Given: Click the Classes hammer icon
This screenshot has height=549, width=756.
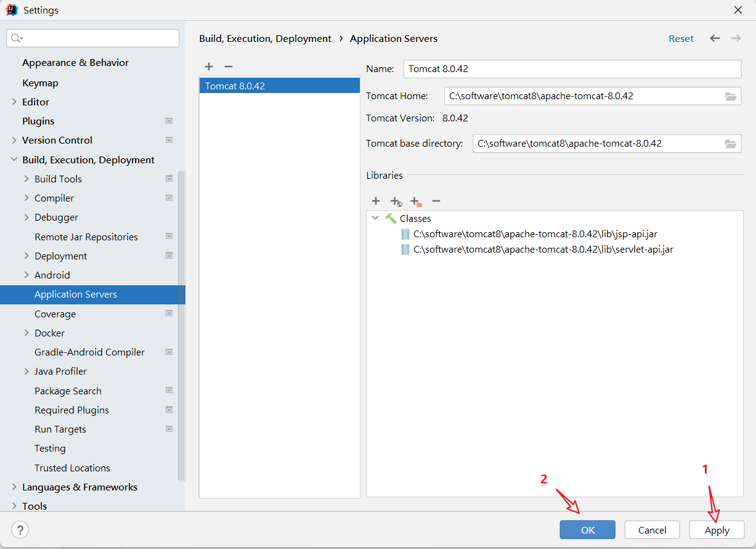Looking at the screenshot, I should coord(391,218).
